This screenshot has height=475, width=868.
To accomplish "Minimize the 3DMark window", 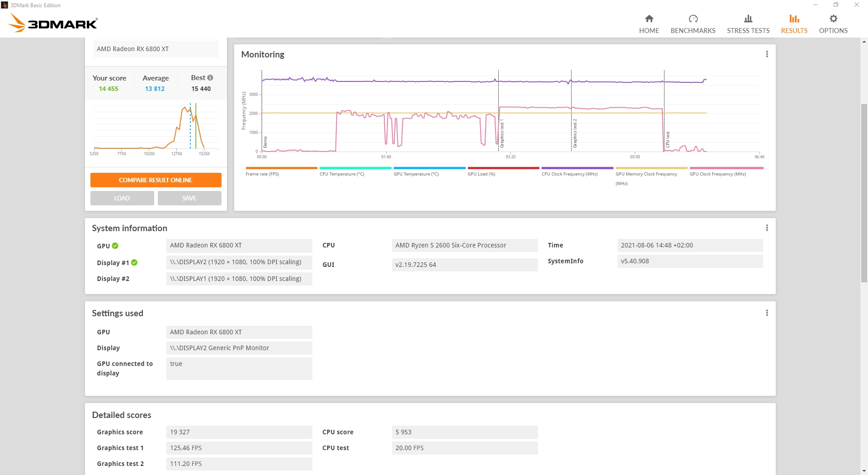I will click(816, 5).
